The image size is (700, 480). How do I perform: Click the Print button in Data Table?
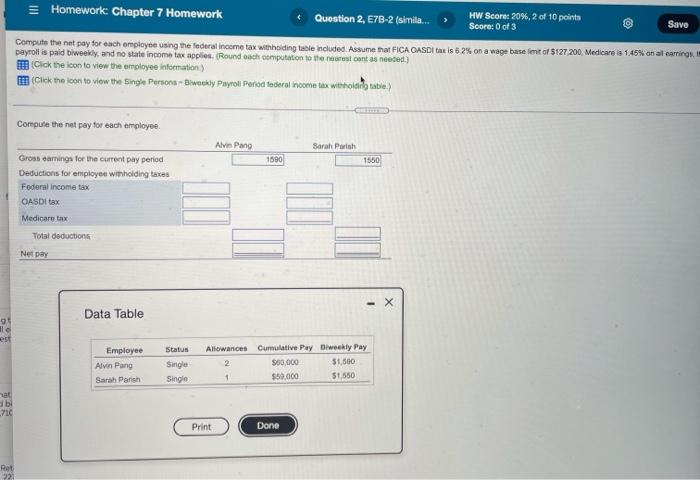click(201, 427)
